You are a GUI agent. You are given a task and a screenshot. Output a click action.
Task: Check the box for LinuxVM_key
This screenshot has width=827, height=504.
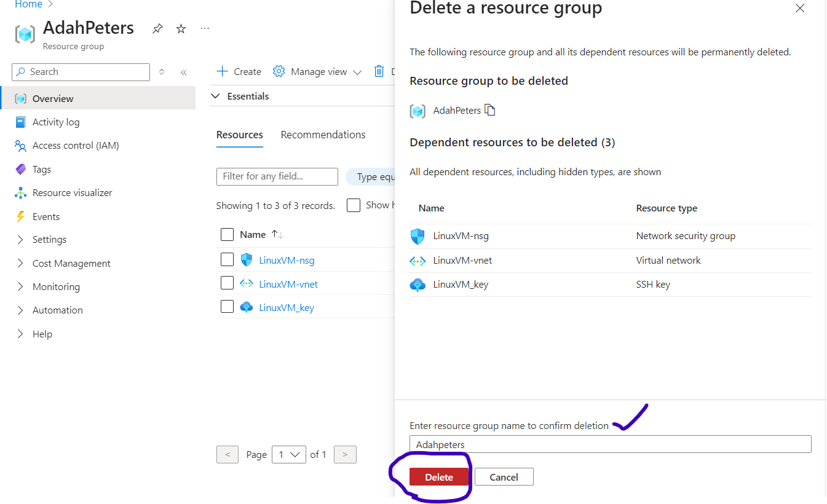pyautogui.click(x=227, y=307)
